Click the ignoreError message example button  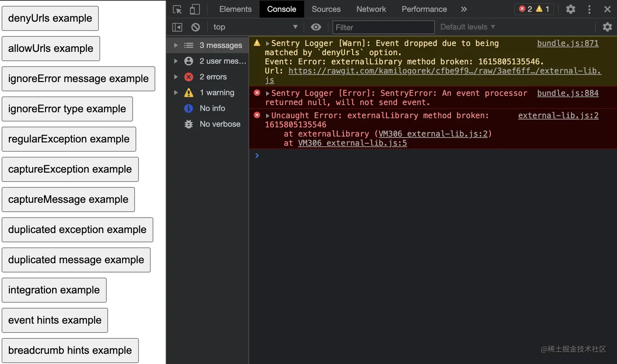pos(78,79)
